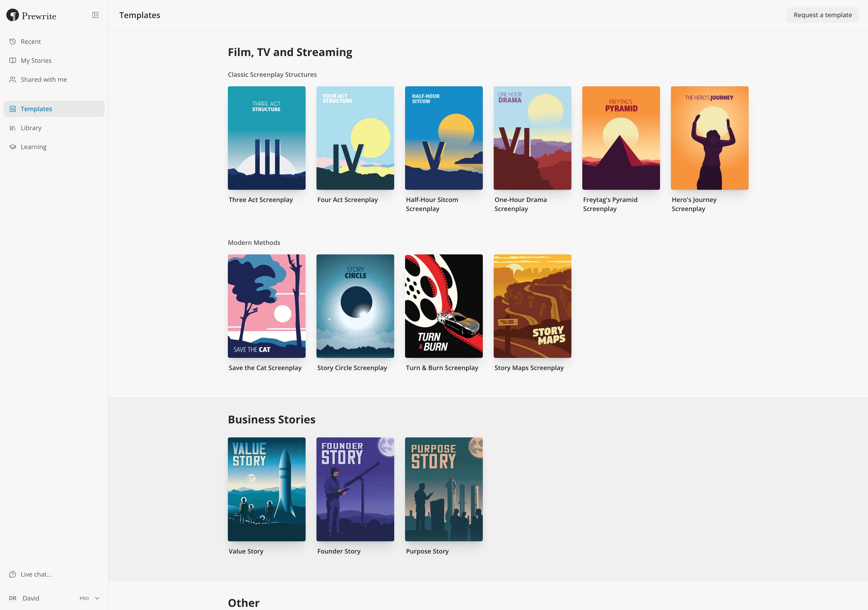Select Templates in the sidebar
Image resolution: width=868 pixels, height=610 pixels.
click(x=54, y=109)
